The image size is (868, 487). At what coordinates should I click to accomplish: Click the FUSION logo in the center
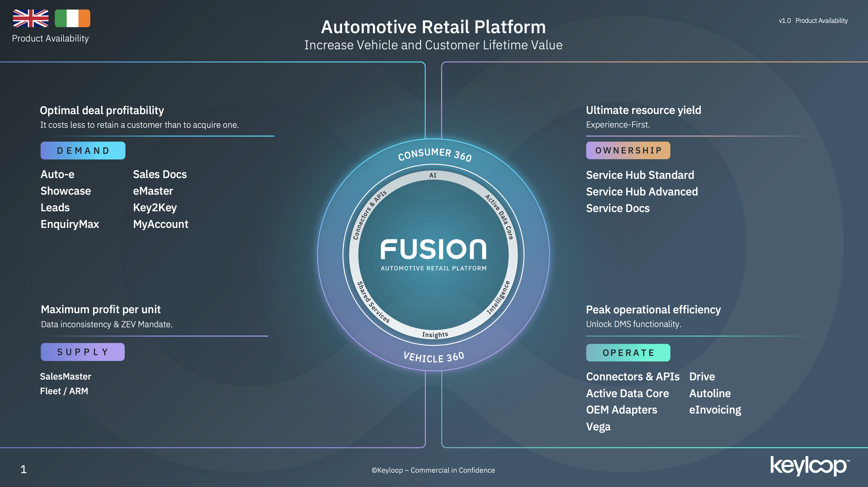pyautogui.click(x=433, y=249)
